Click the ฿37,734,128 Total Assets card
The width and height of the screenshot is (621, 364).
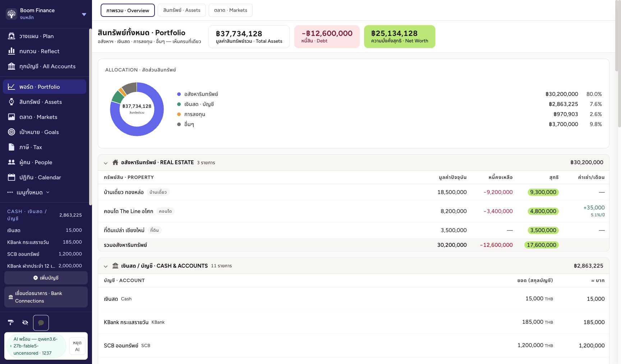249,37
